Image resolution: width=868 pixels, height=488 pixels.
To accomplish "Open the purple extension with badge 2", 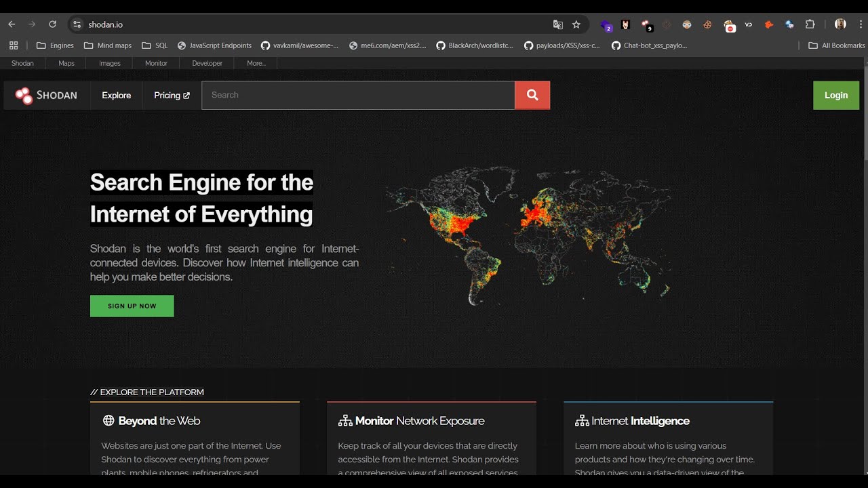I will click(x=606, y=25).
